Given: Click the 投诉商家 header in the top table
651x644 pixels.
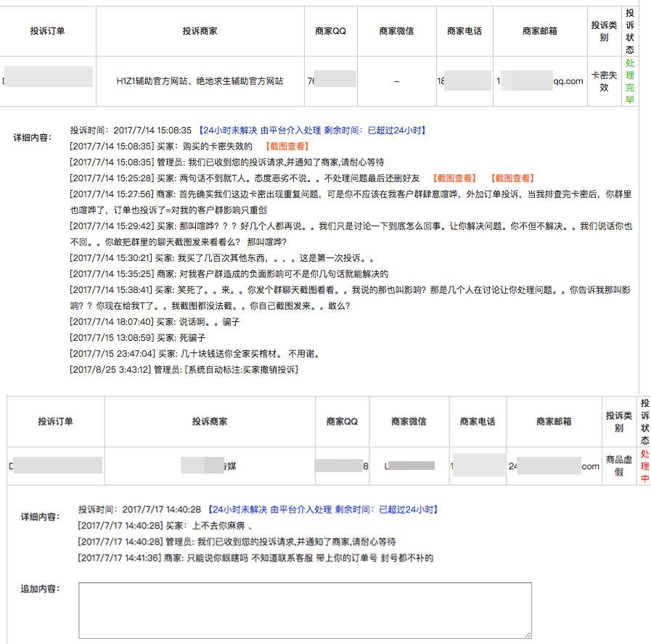Looking at the screenshot, I should tap(200, 31).
